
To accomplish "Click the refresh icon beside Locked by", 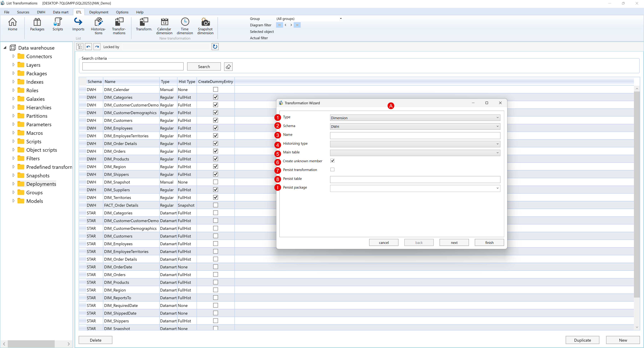I will coord(215,47).
